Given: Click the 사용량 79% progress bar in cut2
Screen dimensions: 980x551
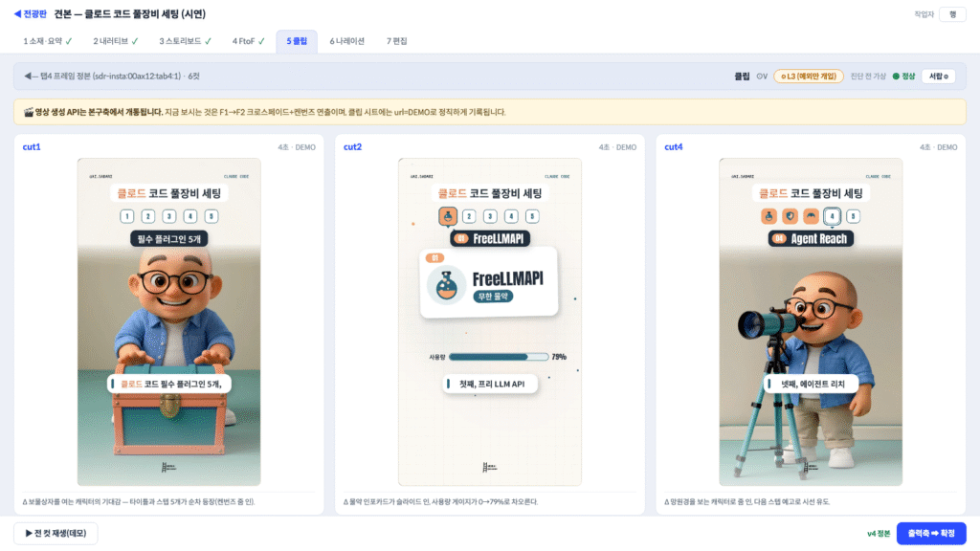Looking at the screenshot, I should tap(498, 357).
